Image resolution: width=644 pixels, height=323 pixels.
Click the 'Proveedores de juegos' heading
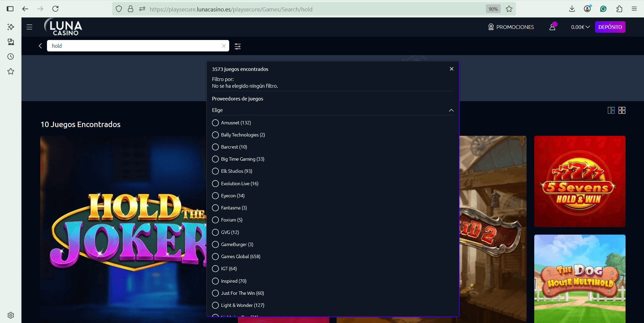238,98
